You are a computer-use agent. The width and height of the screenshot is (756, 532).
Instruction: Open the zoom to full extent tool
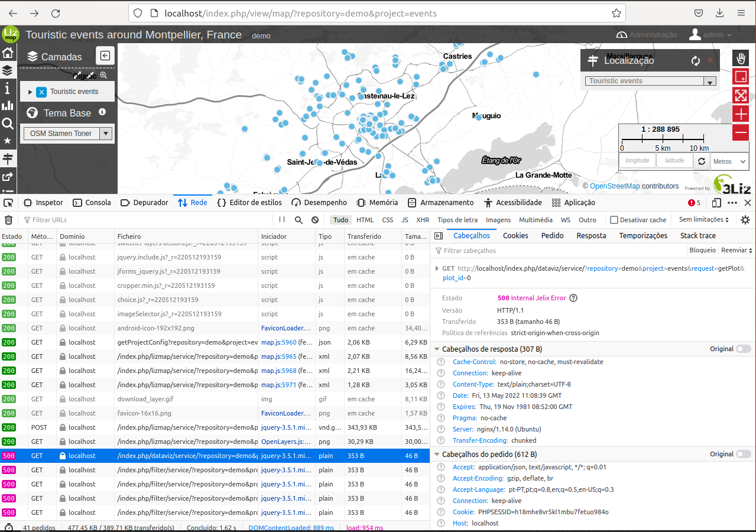pos(741,95)
